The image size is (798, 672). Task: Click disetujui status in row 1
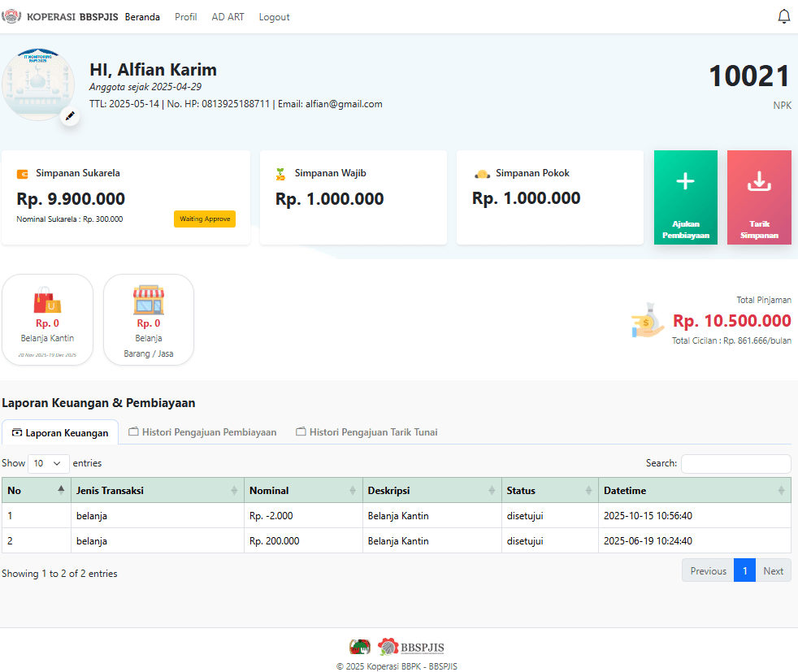tap(525, 515)
